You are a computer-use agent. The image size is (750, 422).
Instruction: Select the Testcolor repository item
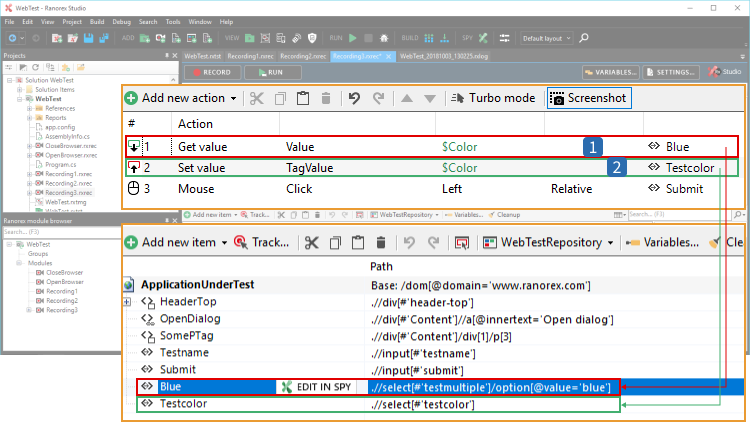[x=183, y=404]
